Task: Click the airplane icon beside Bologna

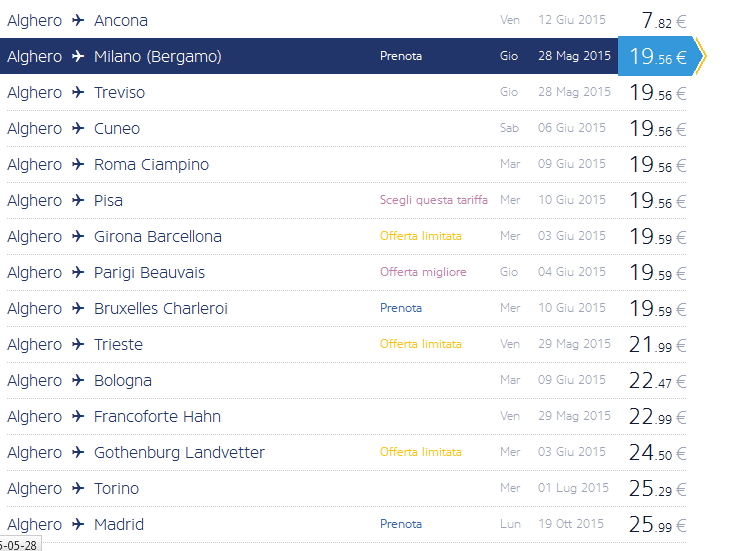Action: pyautogui.click(x=78, y=381)
